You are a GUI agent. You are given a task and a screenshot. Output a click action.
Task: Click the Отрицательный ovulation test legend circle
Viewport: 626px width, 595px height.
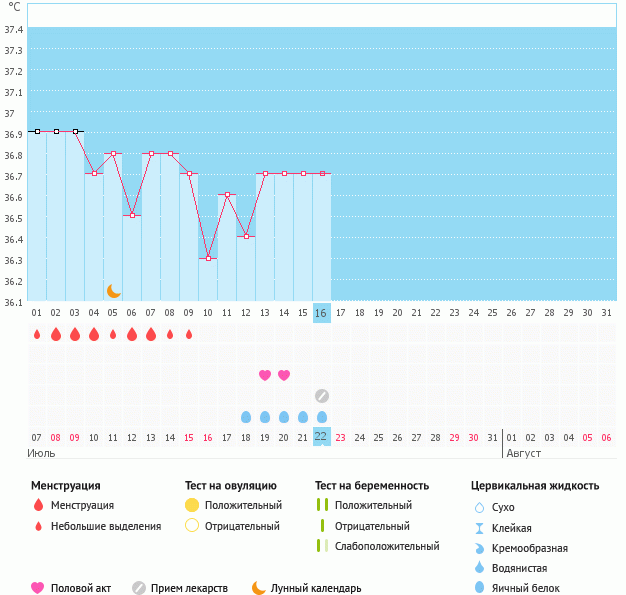tap(192, 526)
